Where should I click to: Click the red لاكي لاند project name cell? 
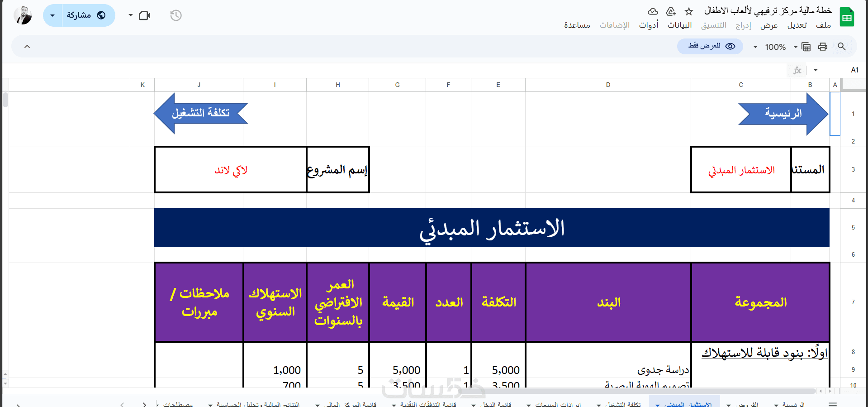coord(231,170)
